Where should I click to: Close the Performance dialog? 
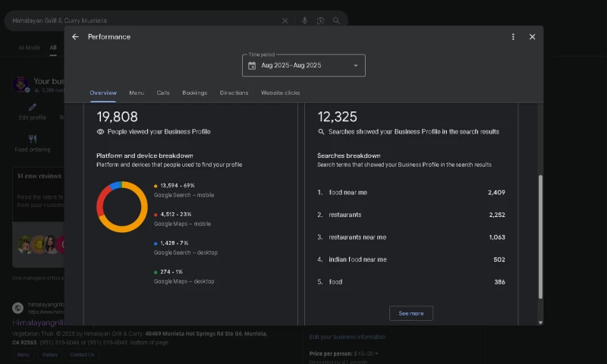tap(532, 36)
